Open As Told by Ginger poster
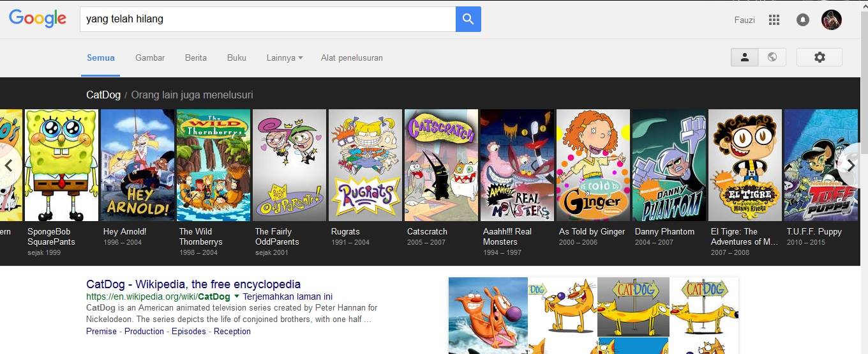This screenshot has height=354, width=868. click(x=593, y=165)
